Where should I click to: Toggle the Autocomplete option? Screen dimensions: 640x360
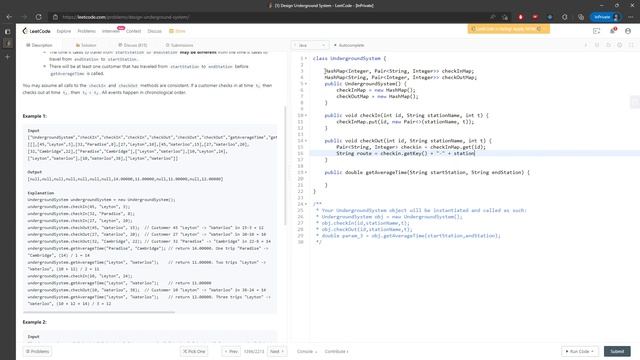point(349,45)
